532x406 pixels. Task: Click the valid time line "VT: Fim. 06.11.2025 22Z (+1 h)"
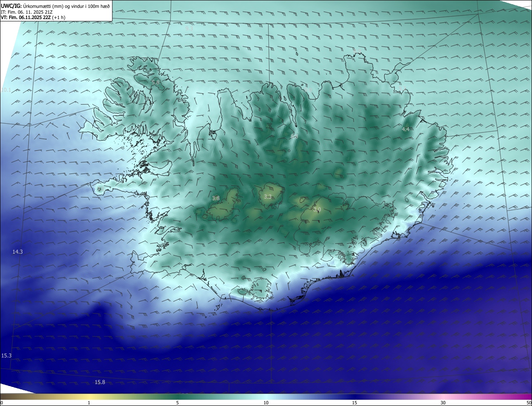point(33,17)
